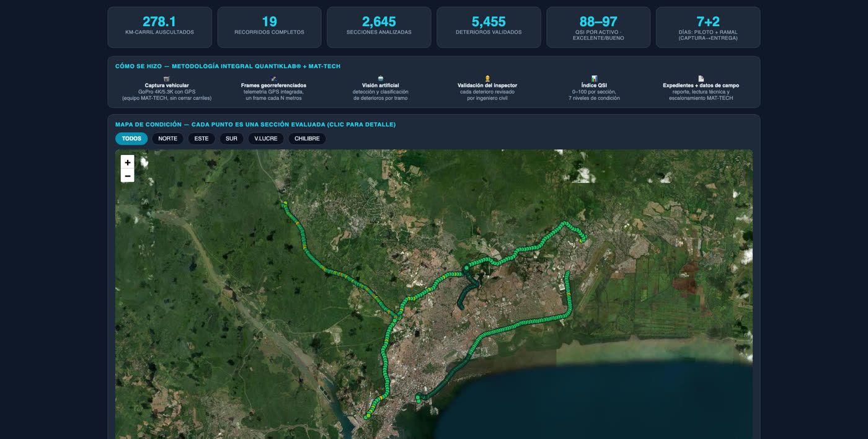Image resolution: width=868 pixels, height=439 pixels.
Task: Click the chart icon above Índice QSI
Action: (594, 79)
